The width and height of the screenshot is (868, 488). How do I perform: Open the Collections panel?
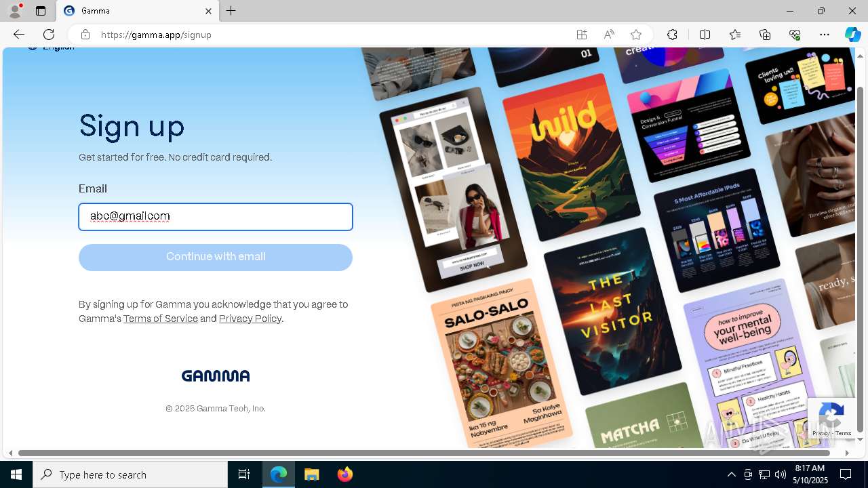[765, 35]
